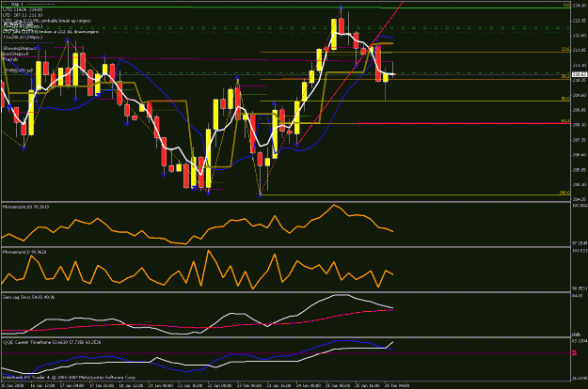Click the Momentum(10) indicator label
Screen dimensions: 588x389
point(26,207)
